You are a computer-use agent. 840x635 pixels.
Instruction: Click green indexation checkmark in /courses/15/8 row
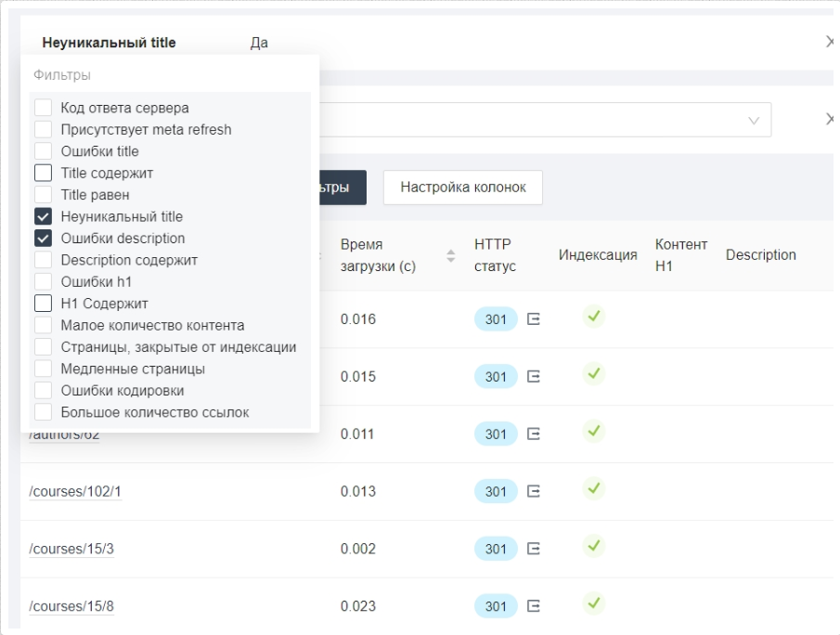594,604
